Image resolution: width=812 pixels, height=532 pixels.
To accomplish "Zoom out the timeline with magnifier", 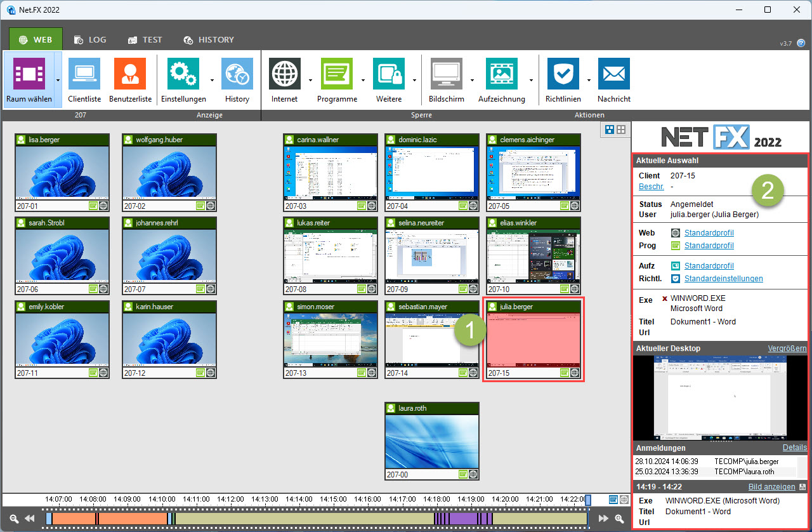I will pos(13,519).
